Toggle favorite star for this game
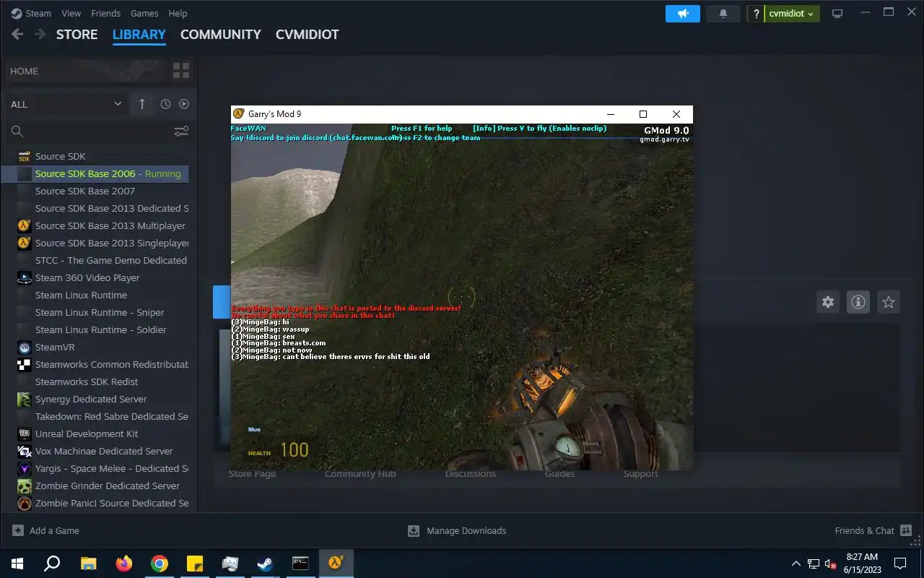This screenshot has height=578, width=924. coord(889,302)
